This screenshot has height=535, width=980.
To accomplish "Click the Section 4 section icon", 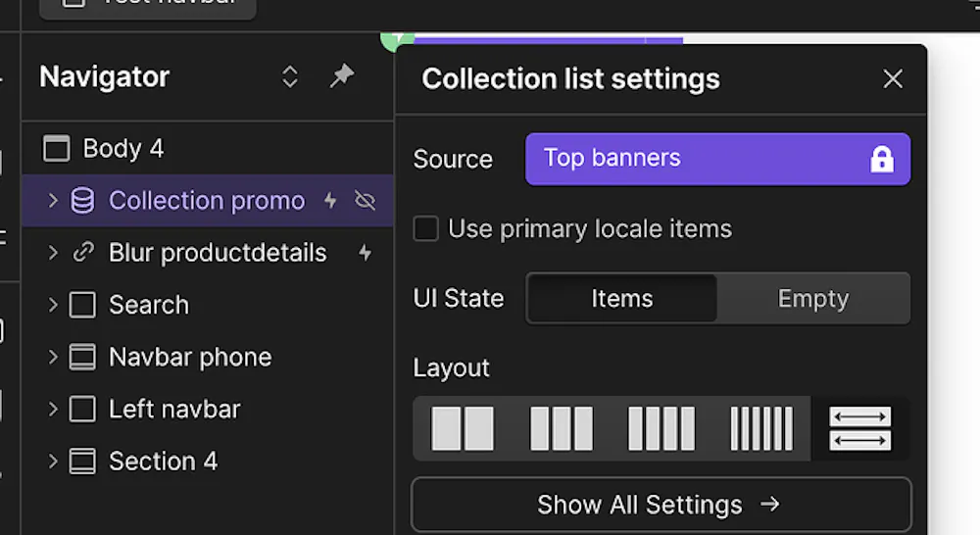I will point(82,462).
